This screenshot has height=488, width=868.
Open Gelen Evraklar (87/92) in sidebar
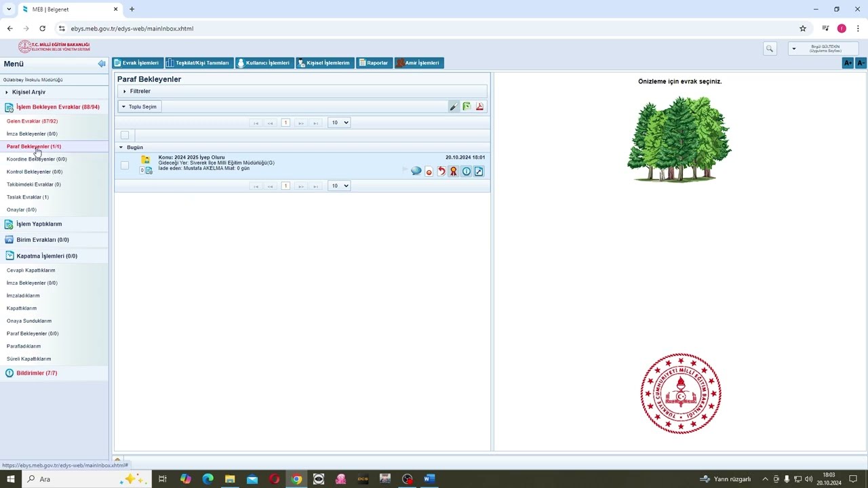[x=32, y=121]
